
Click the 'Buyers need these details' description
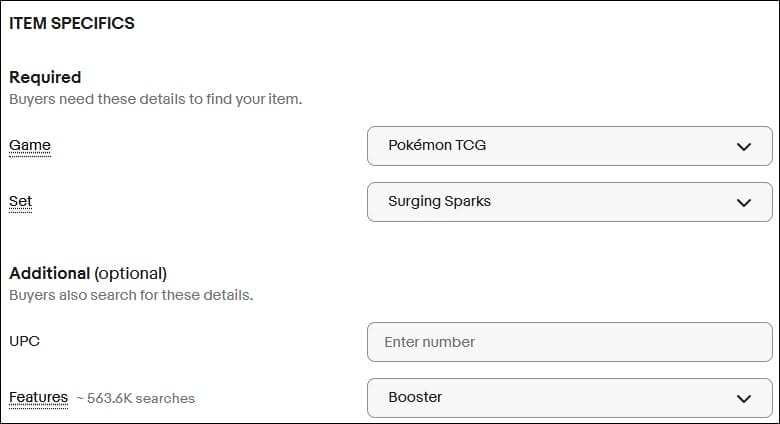pos(155,99)
